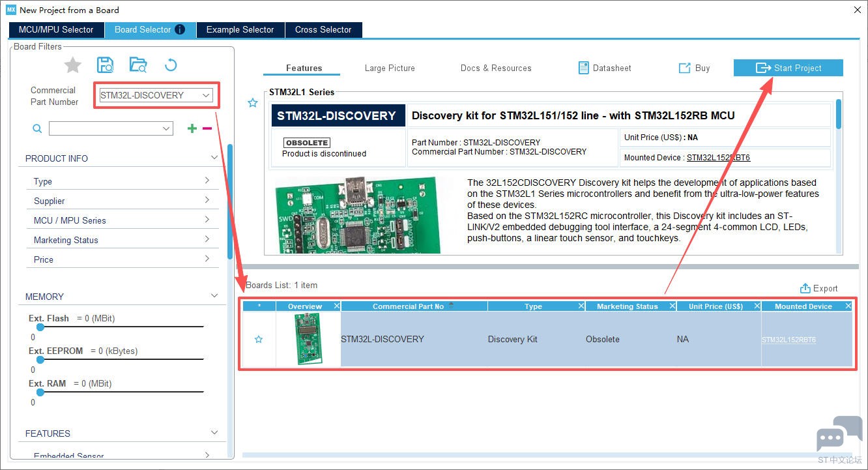Show favorite boards with the gray star filter
The image size is (868, 470).
point(73,65)
